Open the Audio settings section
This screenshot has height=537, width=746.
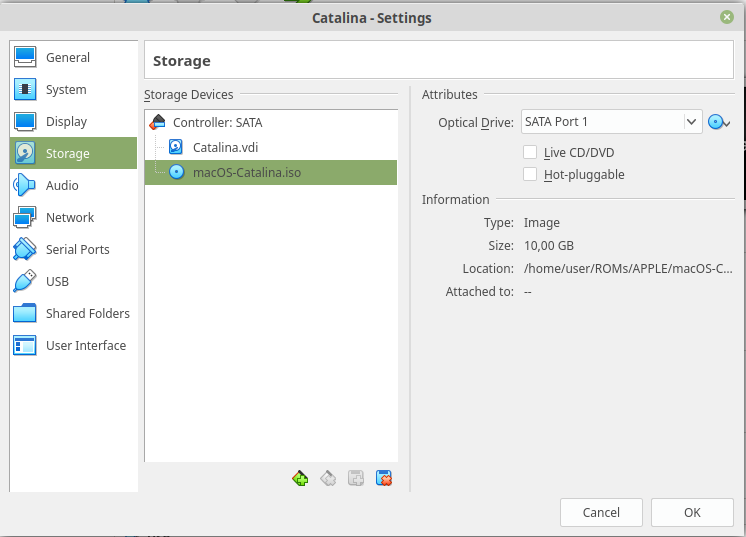[62, 186]
